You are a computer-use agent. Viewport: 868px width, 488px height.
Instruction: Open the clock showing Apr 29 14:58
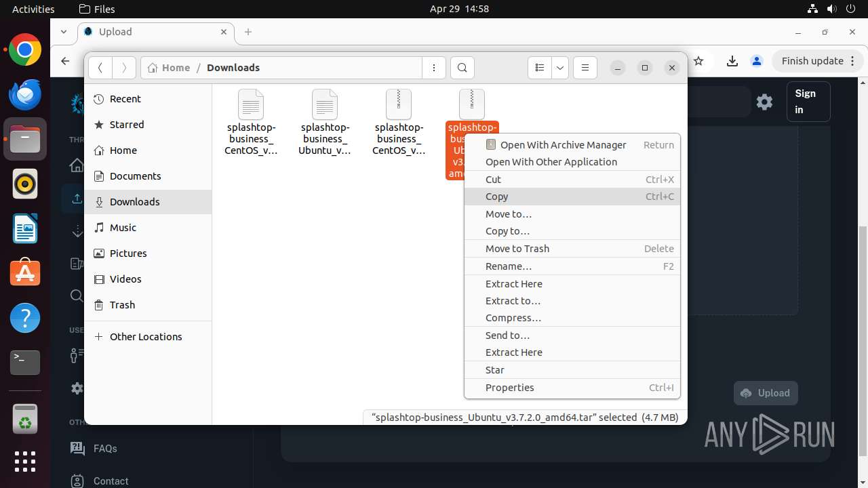[x=459, y=9]
